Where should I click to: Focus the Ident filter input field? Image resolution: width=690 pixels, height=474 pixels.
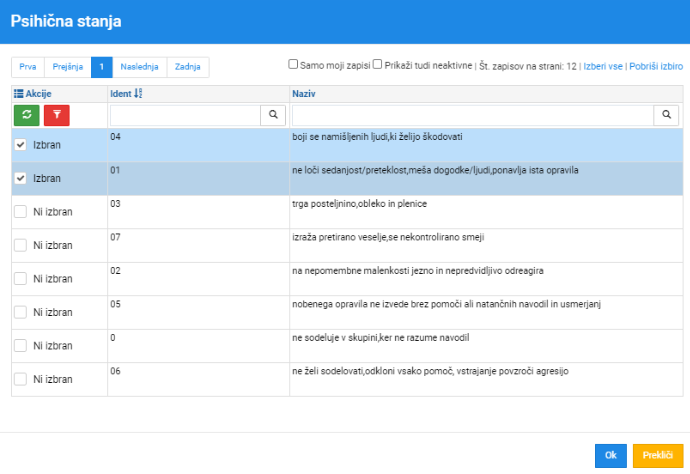pyautogui.click(x=185, y=115)
